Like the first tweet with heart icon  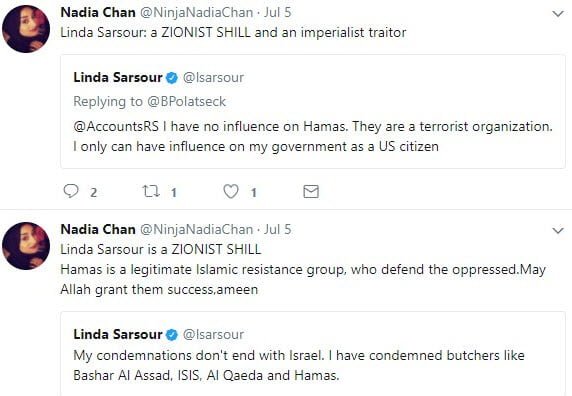(x=231, y=191)
